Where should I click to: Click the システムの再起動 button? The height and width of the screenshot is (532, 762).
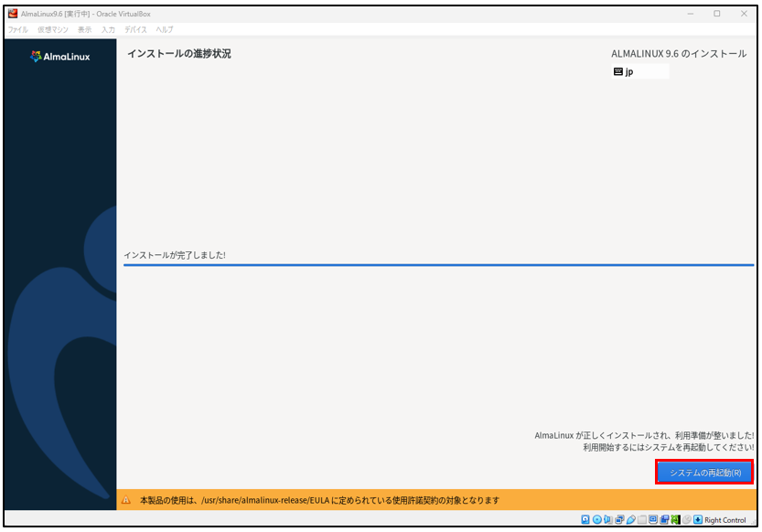click(x=704, y=473)
